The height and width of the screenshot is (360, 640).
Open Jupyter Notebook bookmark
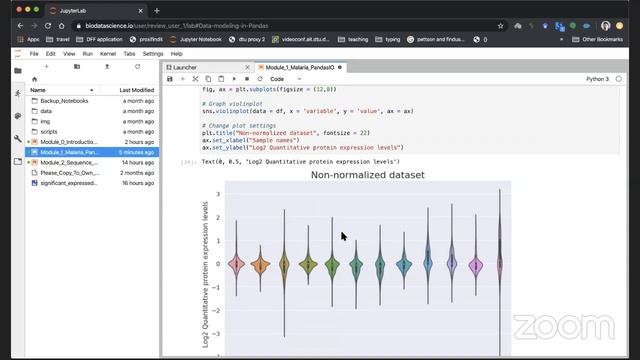click(x=196, y=40)
